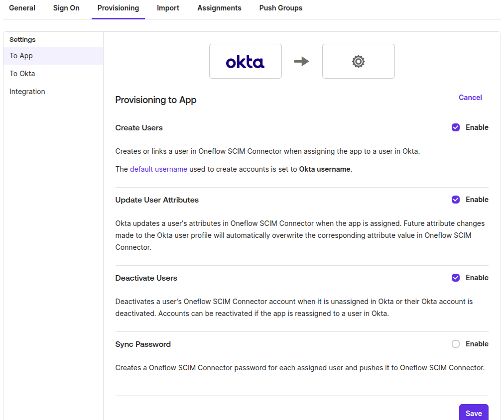Uncheck Enable for Create Users
Viewport: 504px width, 420px height.
(x=456, y=127)
